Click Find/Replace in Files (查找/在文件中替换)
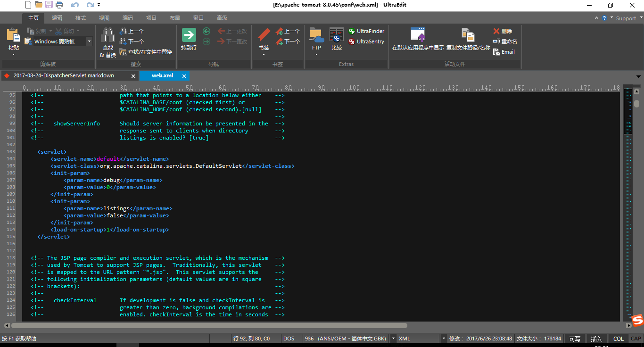Screen dimensions: 644x347 coord(146,52)
